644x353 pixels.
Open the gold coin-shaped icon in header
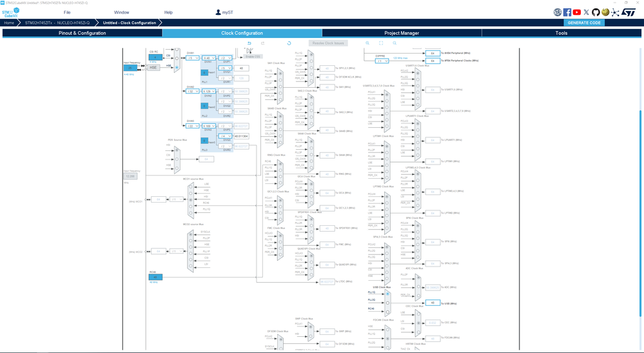pyautogui.click(x=605, y=12)
